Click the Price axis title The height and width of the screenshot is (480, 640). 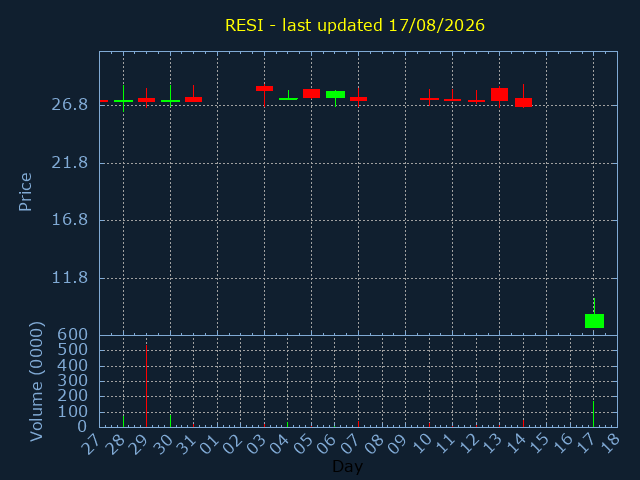[x=25, y=192]
